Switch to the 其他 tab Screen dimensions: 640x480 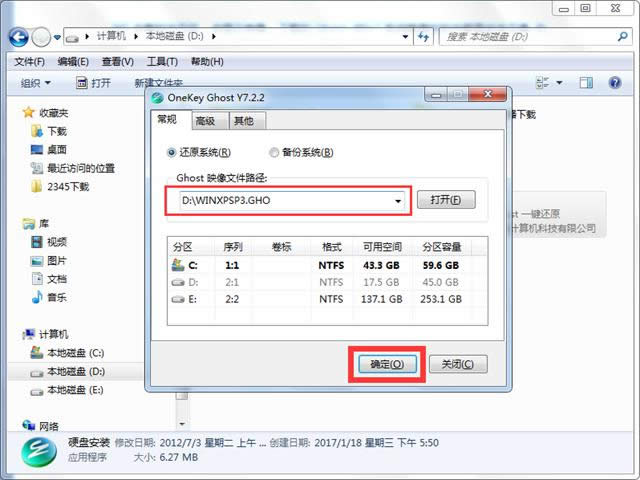tap(242, 121)
